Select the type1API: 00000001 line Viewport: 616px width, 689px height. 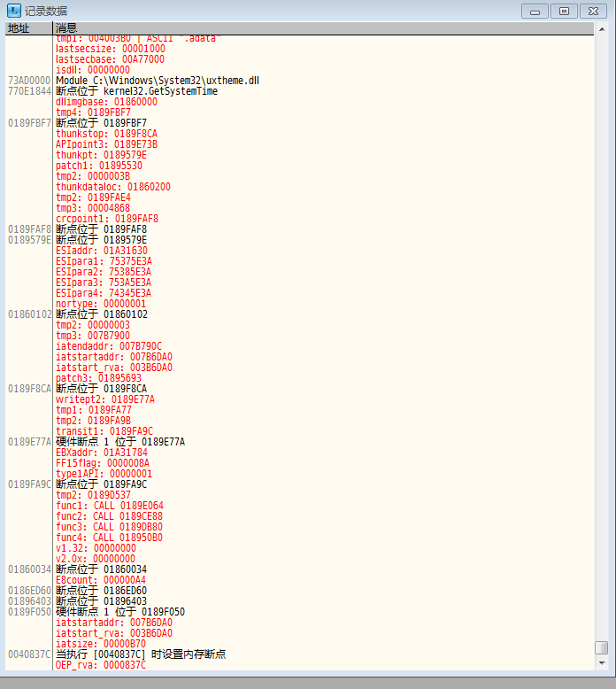click(x=104, y=474)
